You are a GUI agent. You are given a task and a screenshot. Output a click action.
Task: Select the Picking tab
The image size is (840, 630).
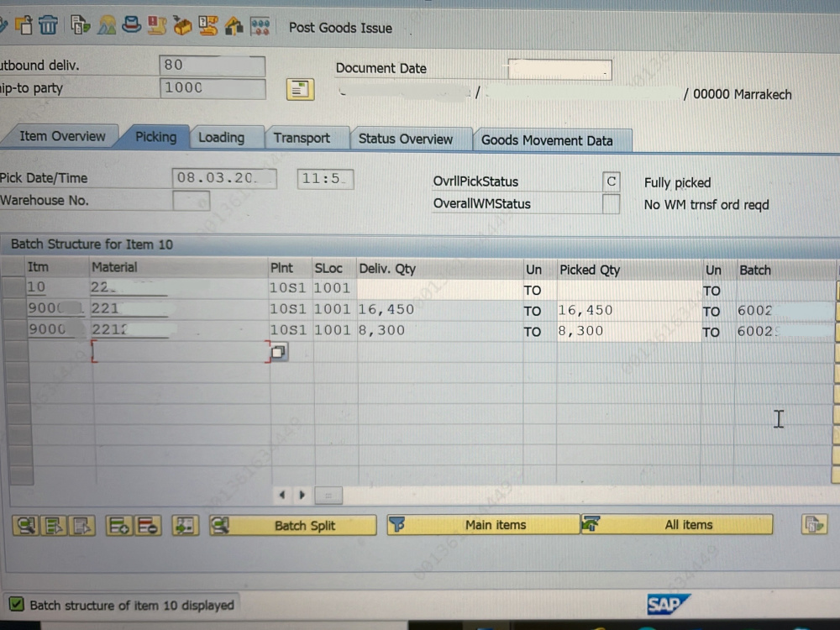click(155, 137)
